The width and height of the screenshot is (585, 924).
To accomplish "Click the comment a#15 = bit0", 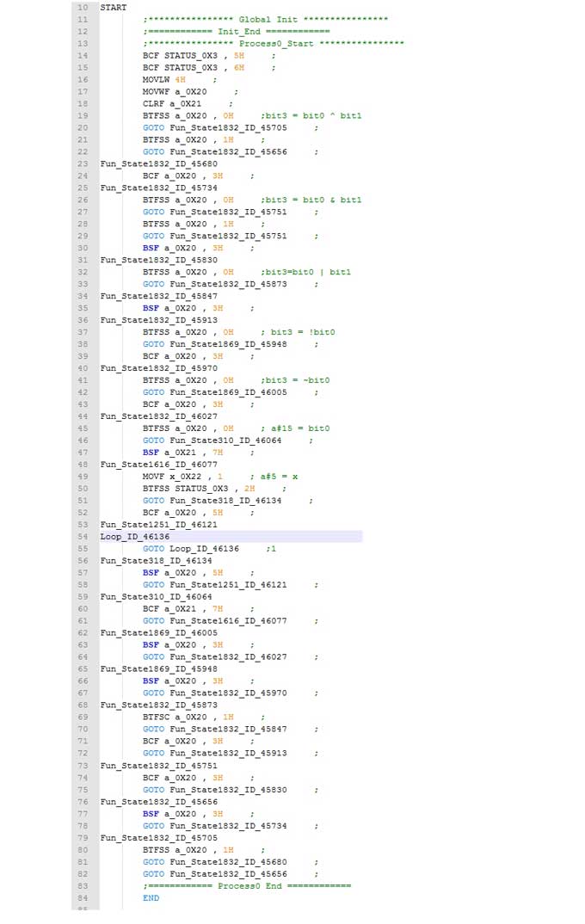I will pyautogui.click(x=295, y=428).
